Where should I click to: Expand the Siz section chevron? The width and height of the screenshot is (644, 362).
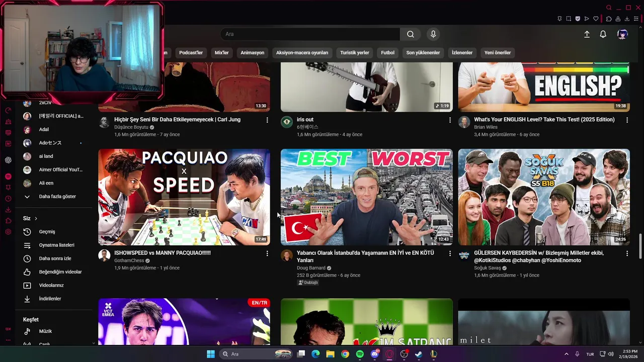coord(36,219)
